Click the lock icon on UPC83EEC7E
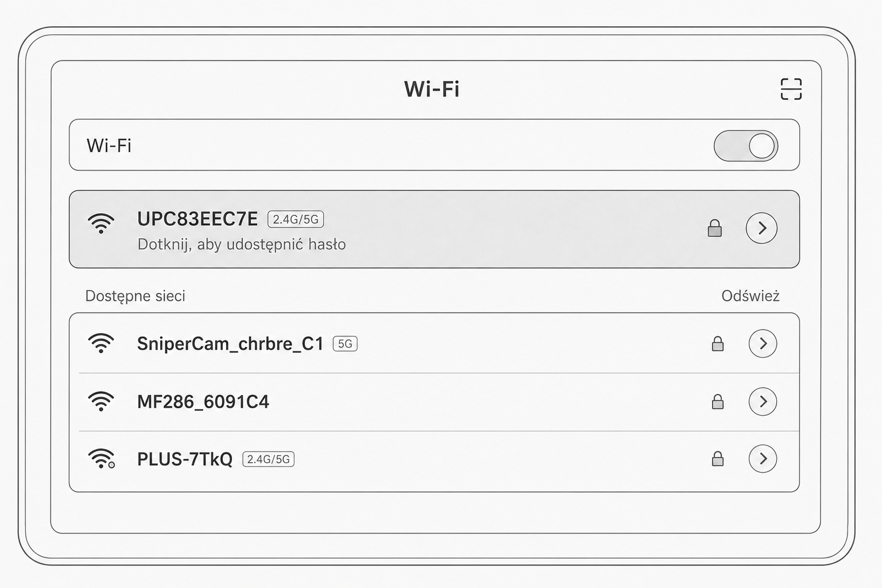Image resolution: width=882 pixels, height=588 pixels. point(714,228)
